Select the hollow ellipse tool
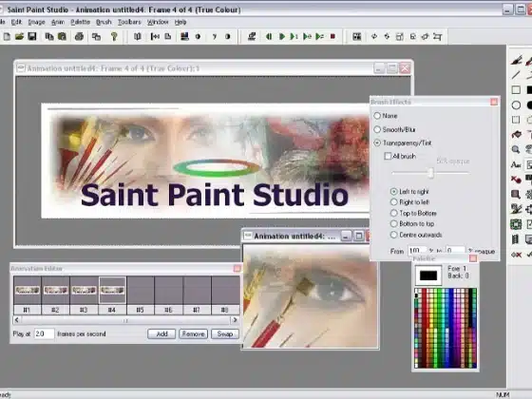This screenshot has width=532, height=399. coord(516,105)
